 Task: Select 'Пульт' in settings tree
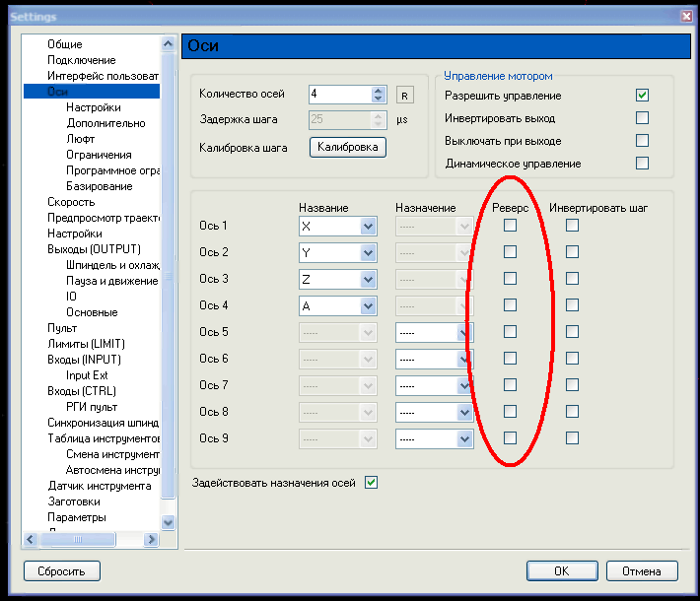[62, 328]
